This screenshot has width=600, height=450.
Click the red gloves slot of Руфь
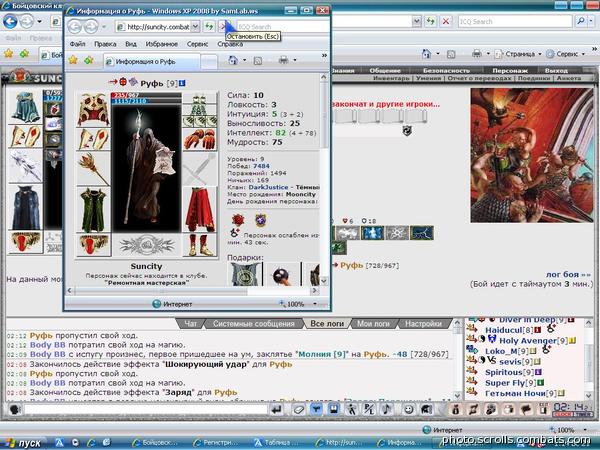[x=200, y=139]
